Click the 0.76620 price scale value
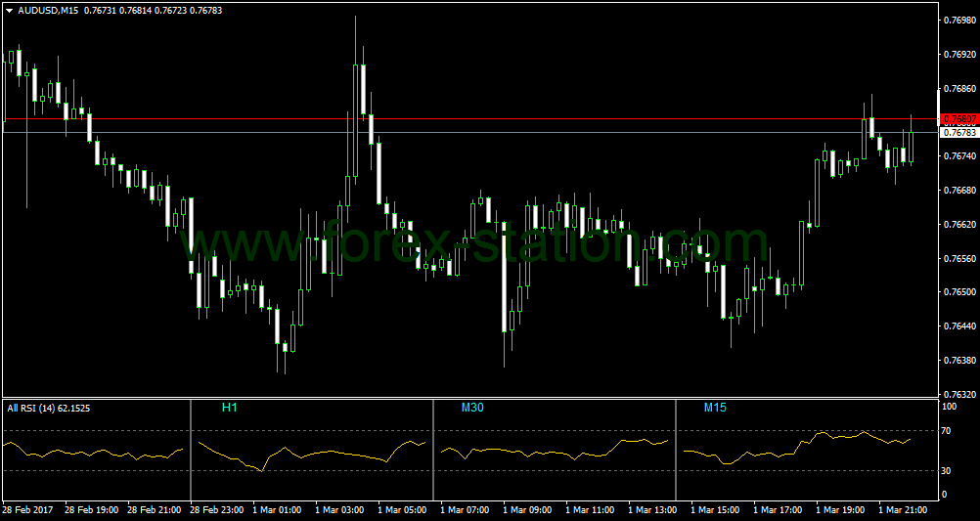Viewport: 980px width, 521px height. pos(960,224)
